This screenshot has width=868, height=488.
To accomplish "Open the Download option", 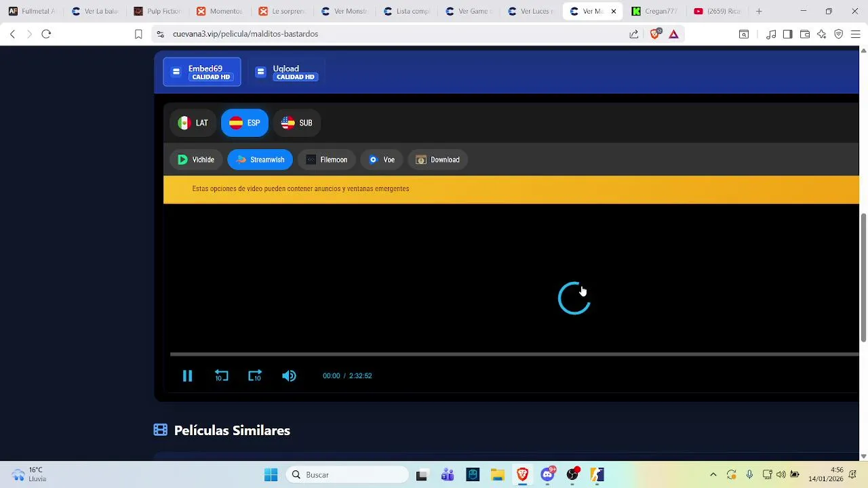I will click(438, 160).
